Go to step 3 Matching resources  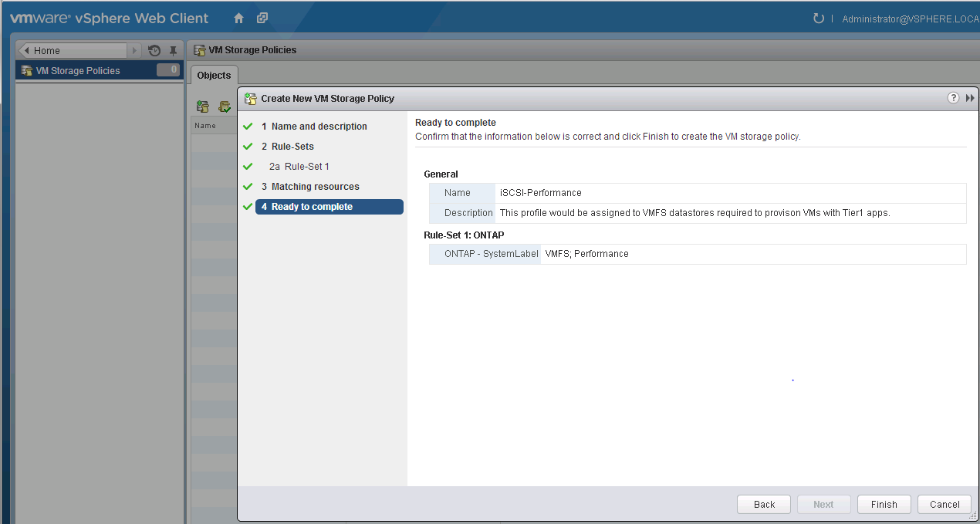[310, 187]
